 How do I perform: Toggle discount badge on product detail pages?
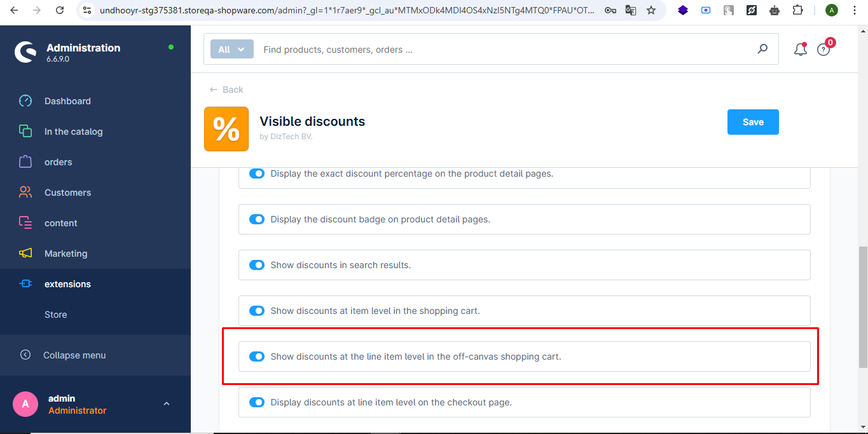257,219
